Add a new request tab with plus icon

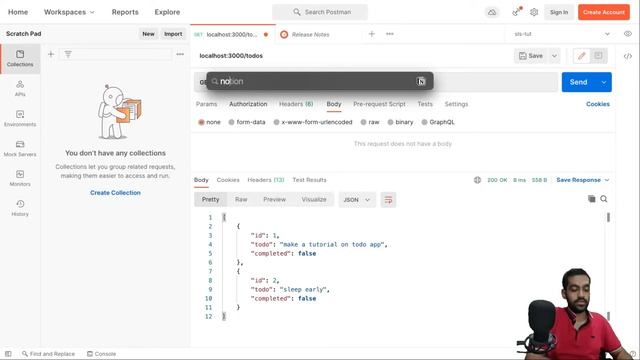point(372,34)
